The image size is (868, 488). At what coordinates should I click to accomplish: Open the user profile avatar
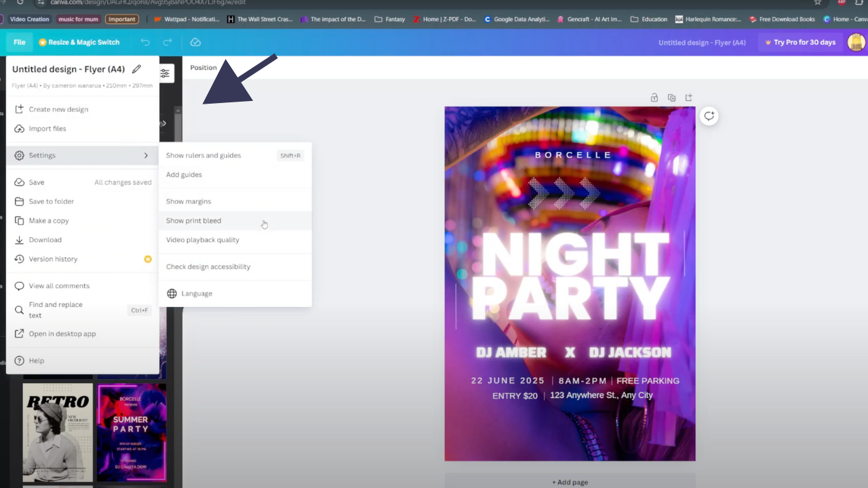(856, 42)
